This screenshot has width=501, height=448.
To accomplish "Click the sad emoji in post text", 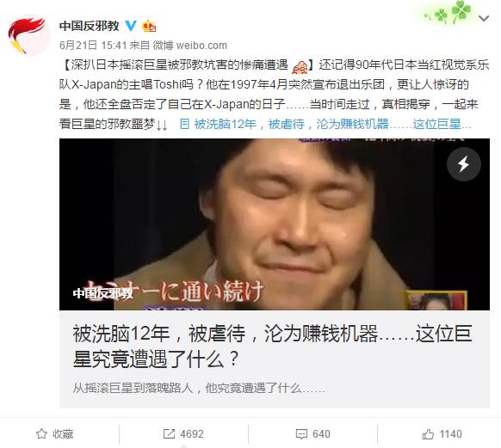I will pyautogui.click(x=300, y=66).
